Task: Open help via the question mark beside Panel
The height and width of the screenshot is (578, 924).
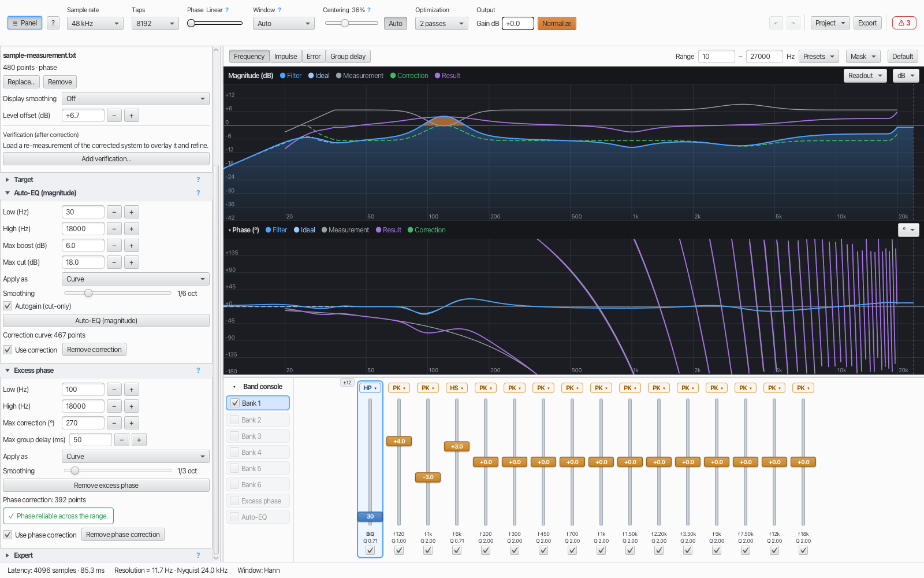Action: tap(53, 23)
